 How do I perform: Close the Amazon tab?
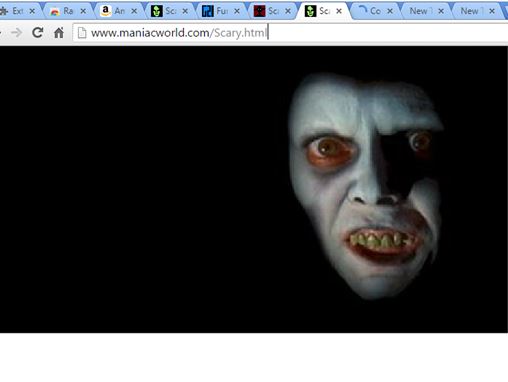(x=134, y=11)
